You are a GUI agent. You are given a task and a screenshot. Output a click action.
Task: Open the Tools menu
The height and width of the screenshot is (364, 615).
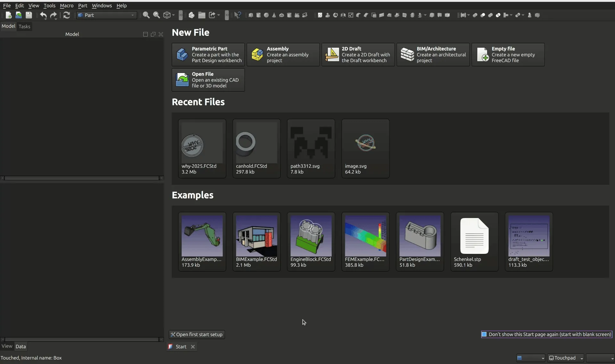pyautogui.click(x=49, y=5)
